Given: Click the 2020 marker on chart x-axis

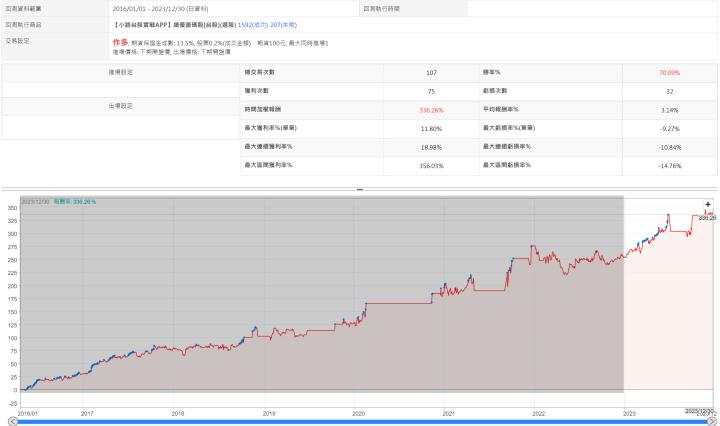Looking at the screenshot, I should (x=359, y=412).
